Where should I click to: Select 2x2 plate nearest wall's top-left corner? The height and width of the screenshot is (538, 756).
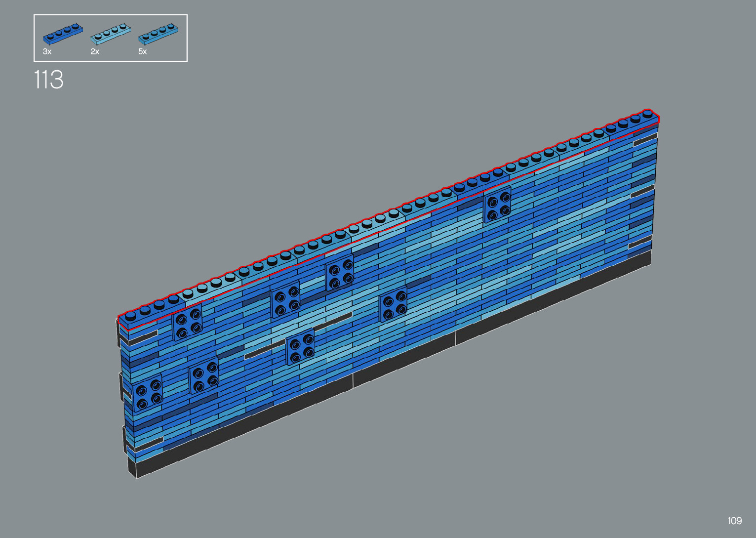[188, 322]
